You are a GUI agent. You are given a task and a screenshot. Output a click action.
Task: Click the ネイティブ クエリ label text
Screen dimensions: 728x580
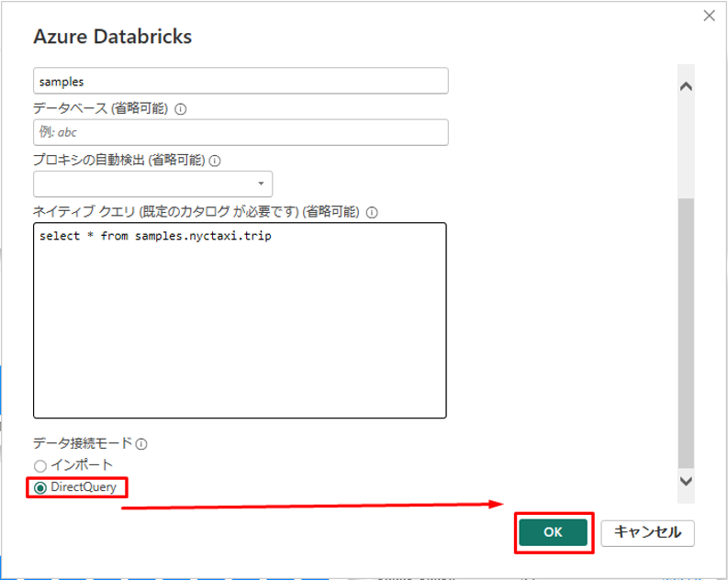(196, 212)
